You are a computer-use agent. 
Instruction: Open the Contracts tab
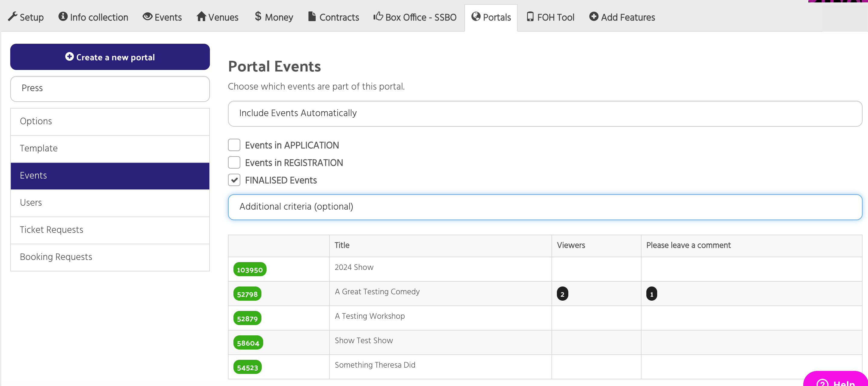[x=334, y=17]
